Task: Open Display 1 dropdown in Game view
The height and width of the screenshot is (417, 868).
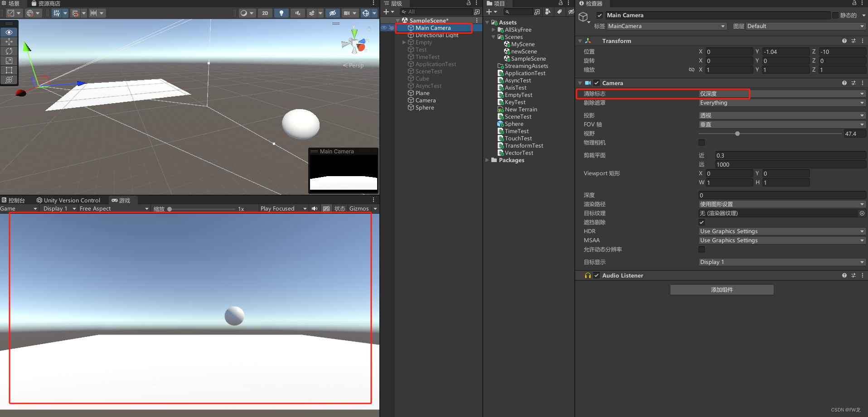Action: pyautogui.click(x=59, y=209)
